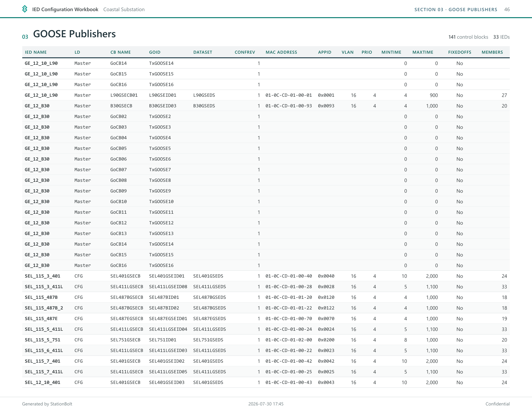Select GOID L90GSEID01
The width and height of the screenshot is (532, 411).
[163, 95]
